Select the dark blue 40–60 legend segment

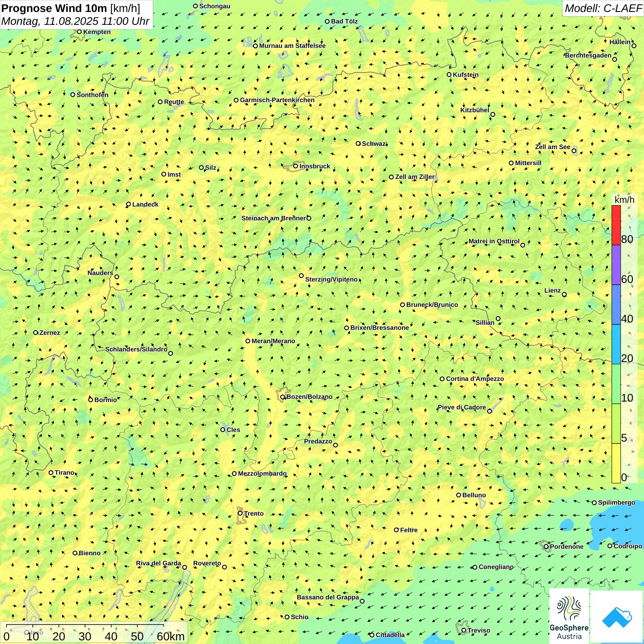click(616, 305)
